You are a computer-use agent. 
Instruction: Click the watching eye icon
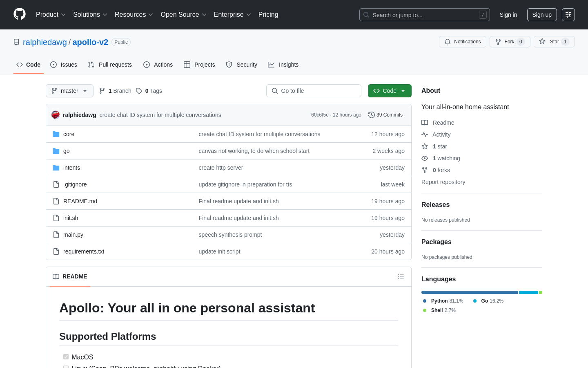pos(425,158)
